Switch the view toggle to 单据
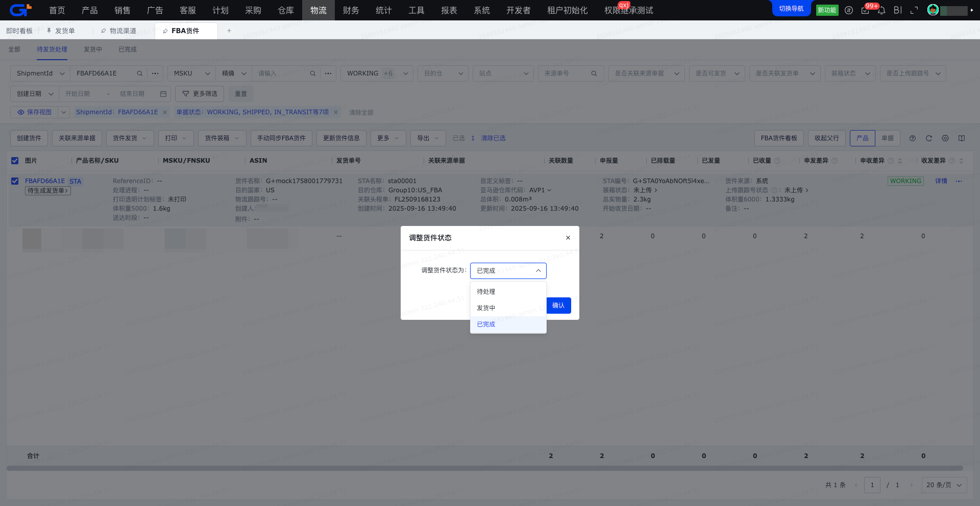980x506 pixels. pos(888,138)
